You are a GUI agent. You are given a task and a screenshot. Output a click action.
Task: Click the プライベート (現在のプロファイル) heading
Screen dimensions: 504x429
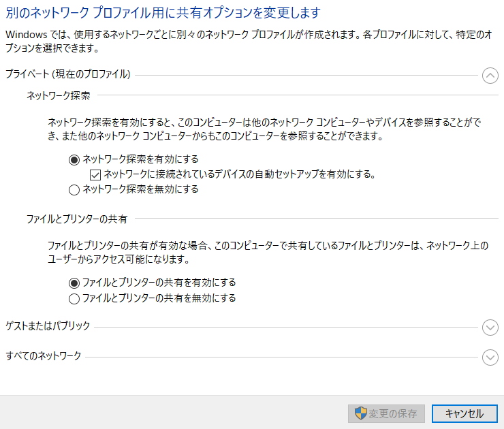tap(68, 74)
